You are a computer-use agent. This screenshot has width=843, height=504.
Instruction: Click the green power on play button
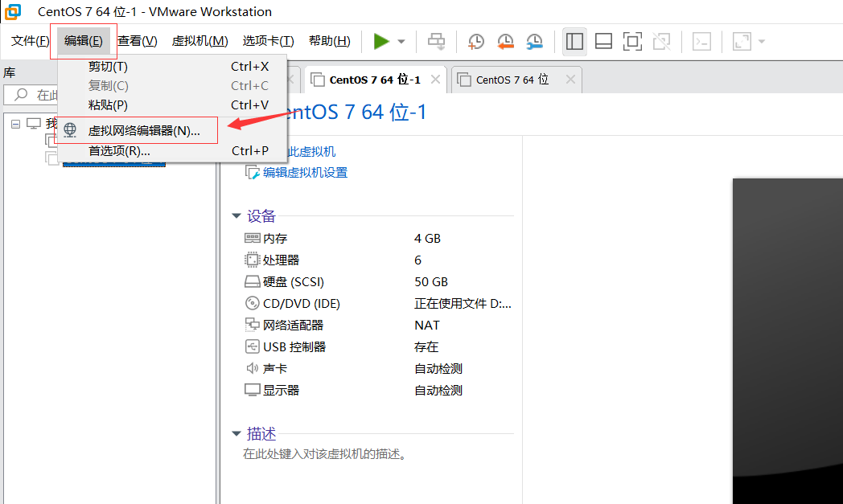coord(381,41)
